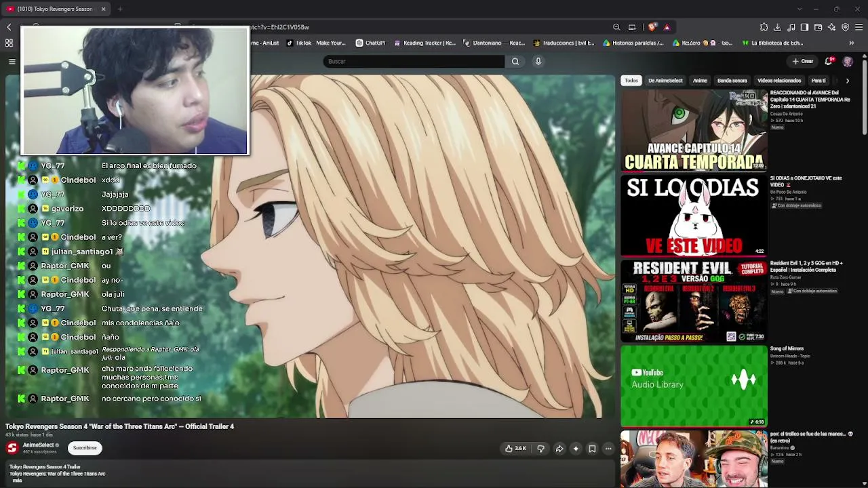Open the Re:Zero Google Drive bookmark
The image size is (868, 488).
point(703,43)
